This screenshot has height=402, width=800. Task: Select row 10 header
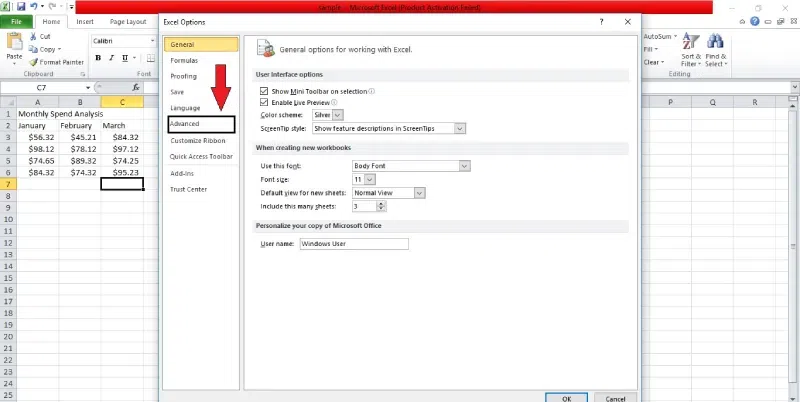point(8,219)
